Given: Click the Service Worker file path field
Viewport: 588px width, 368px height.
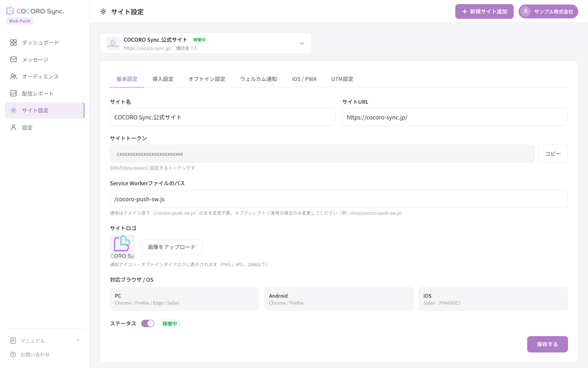Looking at the screenshot, I should [339, 199].
